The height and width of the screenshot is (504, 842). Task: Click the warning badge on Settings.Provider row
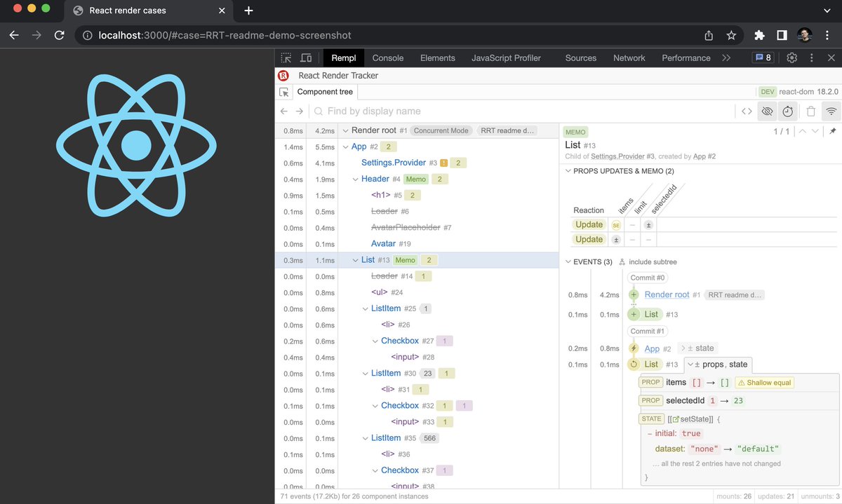443,163
